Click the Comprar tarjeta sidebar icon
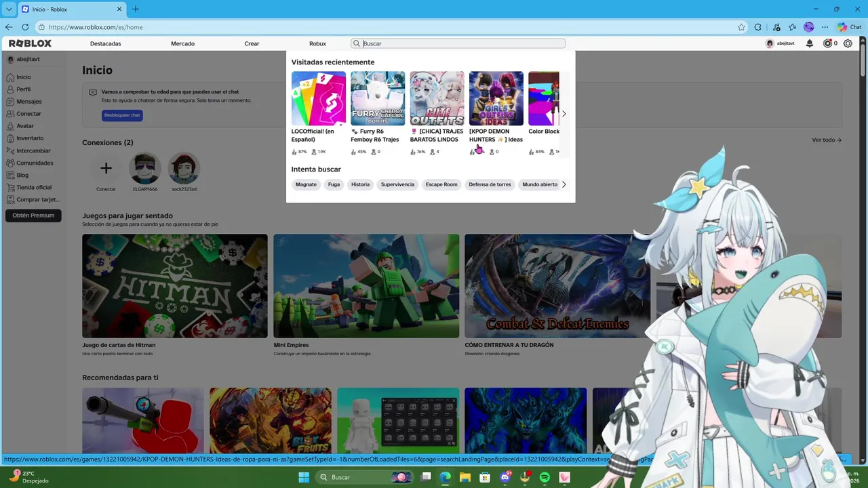Image resolution: width=868 pixels, height=488 pixels. pos(10,199)
